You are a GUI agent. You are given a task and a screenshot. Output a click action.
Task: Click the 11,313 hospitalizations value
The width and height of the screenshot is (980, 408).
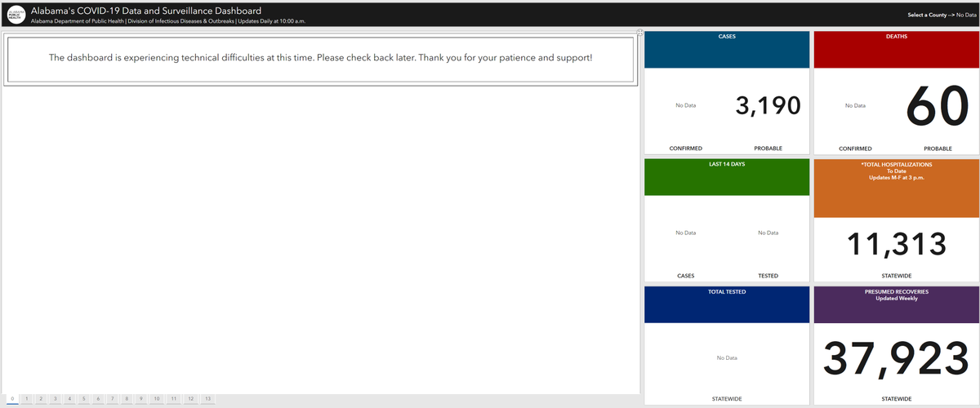point(896,243)
